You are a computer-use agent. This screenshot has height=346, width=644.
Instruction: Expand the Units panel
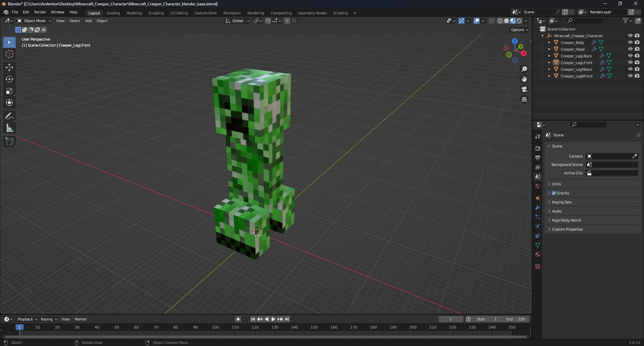(x=593, y=184)
